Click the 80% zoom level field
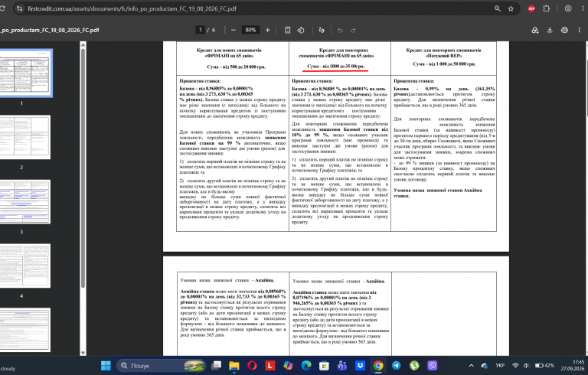Viewport: 588px width, 375px height. [250, 30]
